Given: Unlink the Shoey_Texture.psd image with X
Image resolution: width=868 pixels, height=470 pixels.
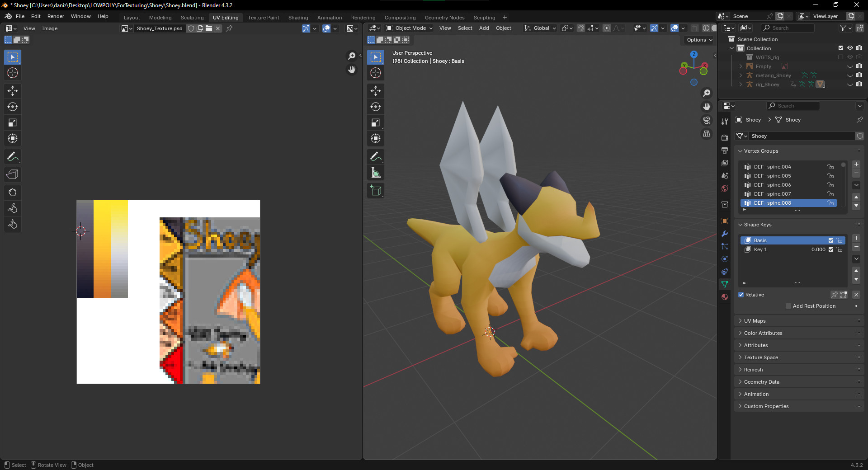Looking at the screenshot, I should [x=218, y=28].
